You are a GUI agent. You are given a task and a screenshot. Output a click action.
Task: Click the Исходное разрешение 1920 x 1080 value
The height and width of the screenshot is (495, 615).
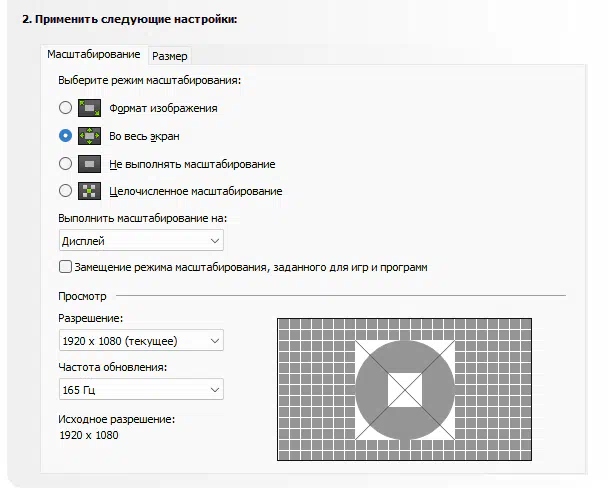click(89, 435)
